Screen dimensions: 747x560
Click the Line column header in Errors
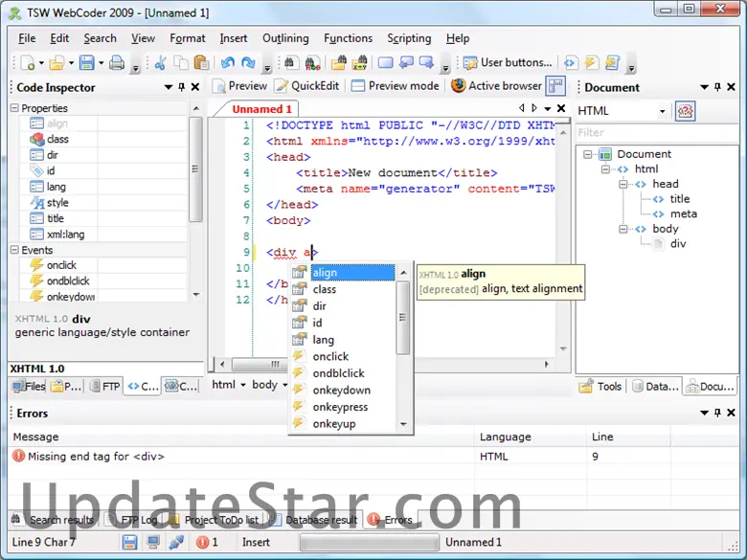[627, 437]
